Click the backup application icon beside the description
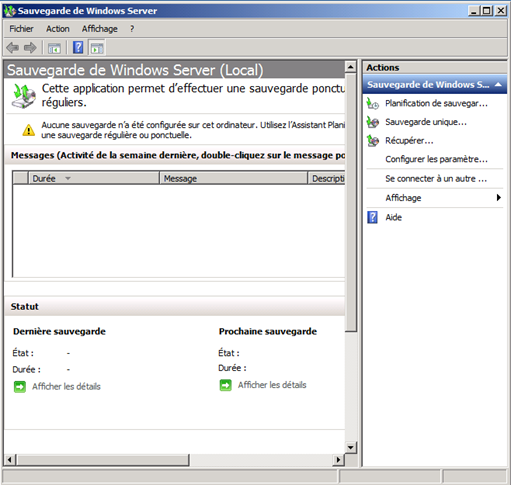The image size is (511, 485). pos(23,96)
